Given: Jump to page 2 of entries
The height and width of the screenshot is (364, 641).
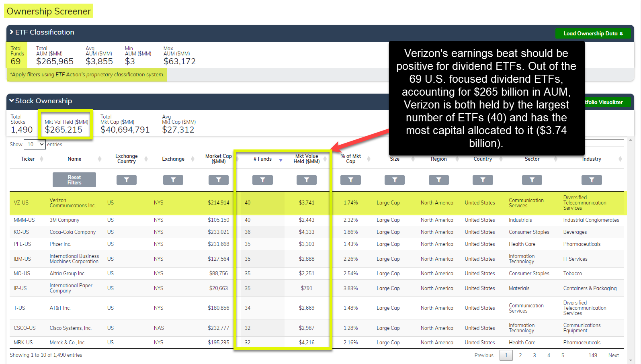Looking at the screenshot, I should [x=520, y=356].
